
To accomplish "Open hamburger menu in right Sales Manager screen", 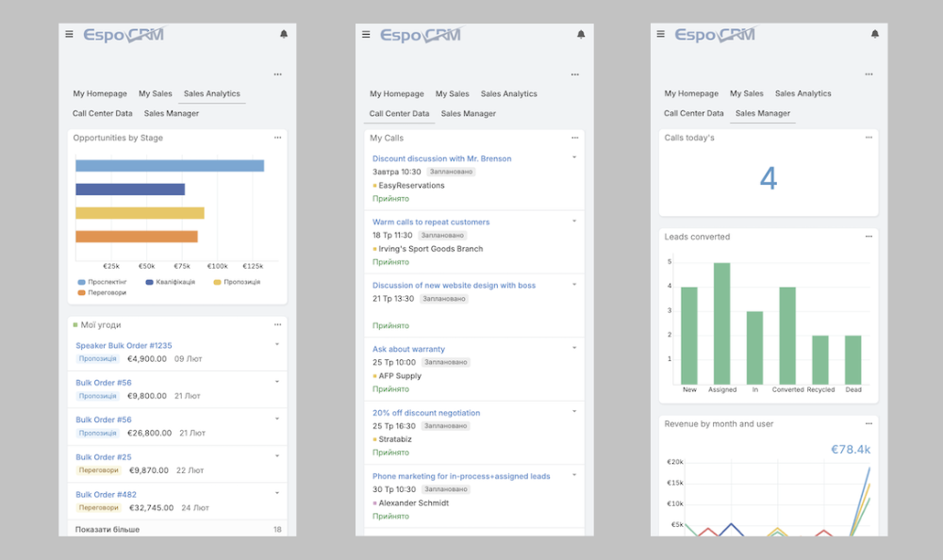I will point(660,34).
